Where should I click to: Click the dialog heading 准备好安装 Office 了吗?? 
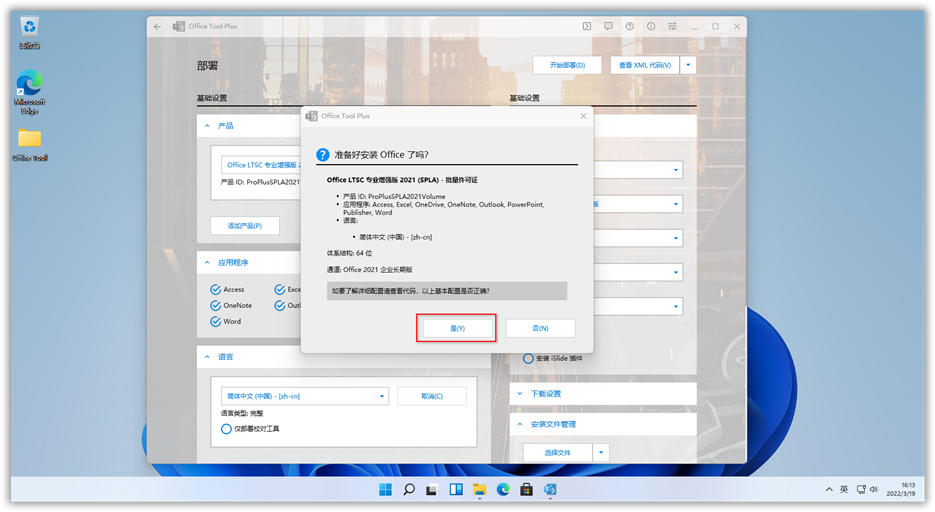(x=381, y=155)
